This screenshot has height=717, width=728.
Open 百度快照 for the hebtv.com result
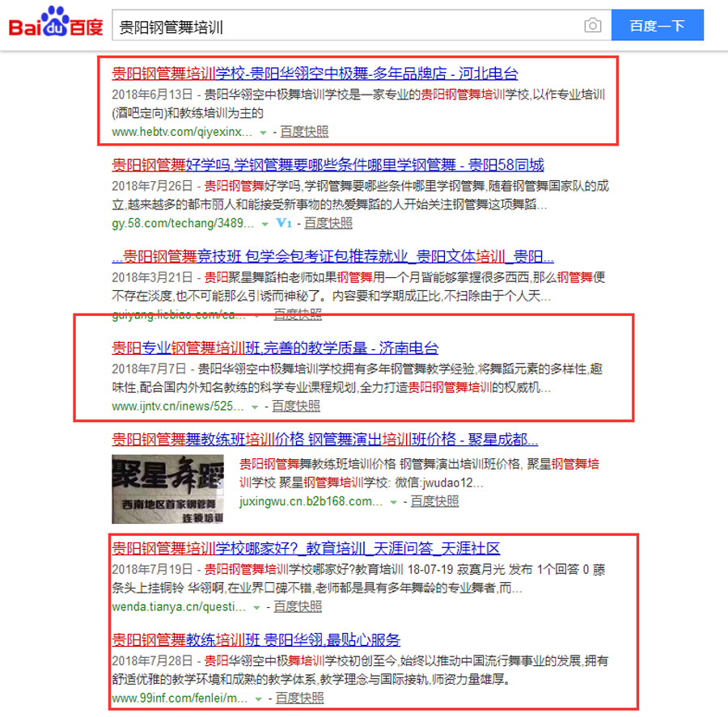[x=304, y=132]
